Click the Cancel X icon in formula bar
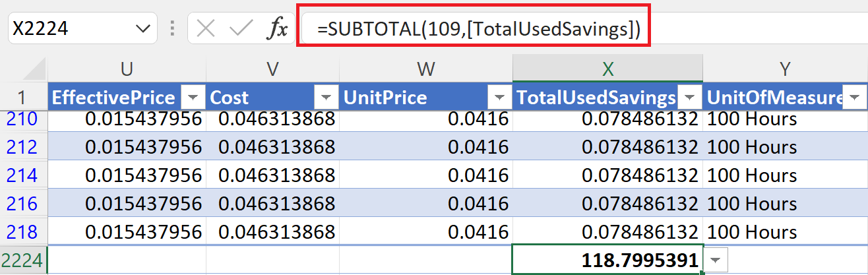 click(x=206, y=29)
